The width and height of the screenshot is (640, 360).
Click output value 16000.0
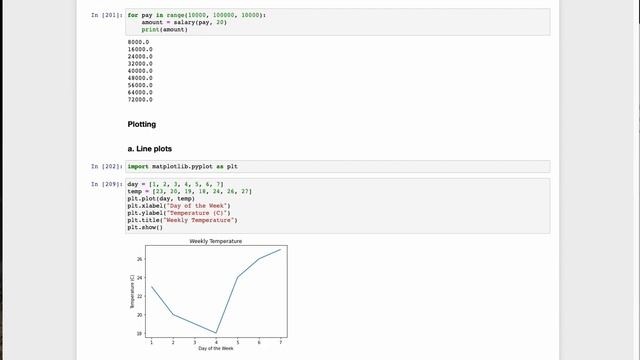140,49
